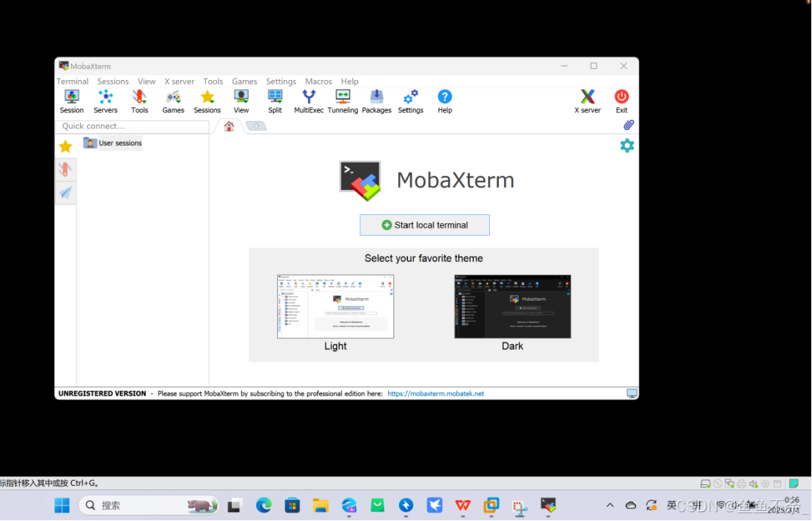Maximize the MobaXterm window
This screenshot has height=521, width=812.
[594, 66]
